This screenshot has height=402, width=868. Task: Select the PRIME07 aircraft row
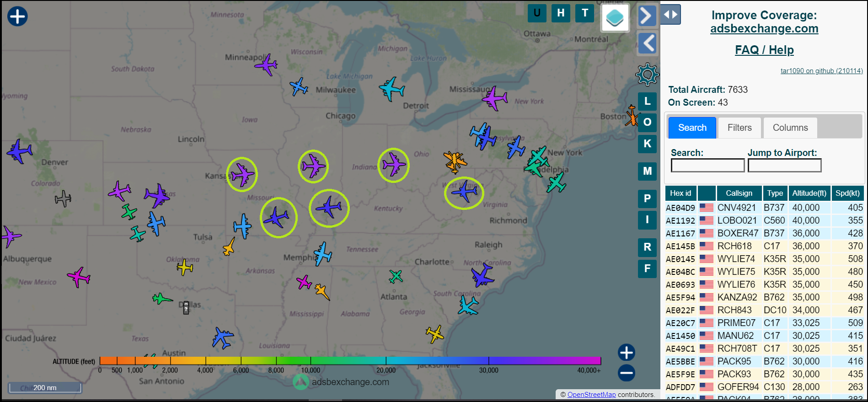pyautogui.click(x=764, y=323)
